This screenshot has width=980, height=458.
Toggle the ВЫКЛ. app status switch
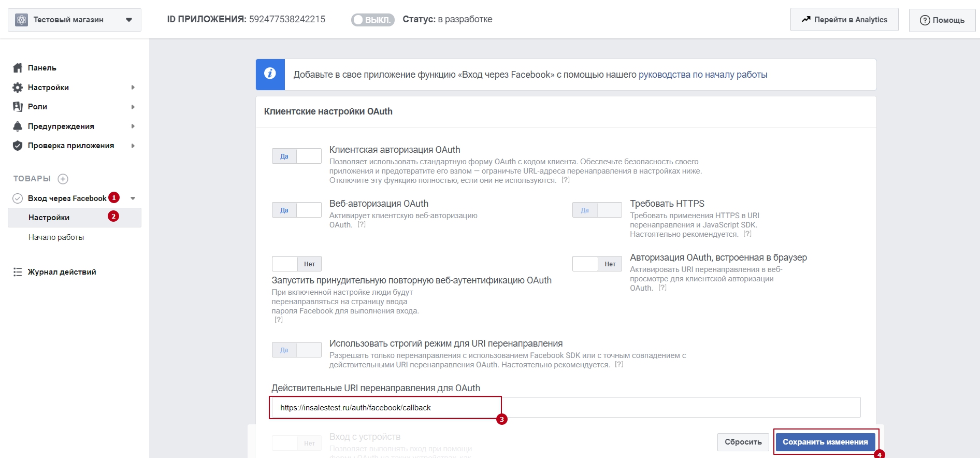[373, 20]
